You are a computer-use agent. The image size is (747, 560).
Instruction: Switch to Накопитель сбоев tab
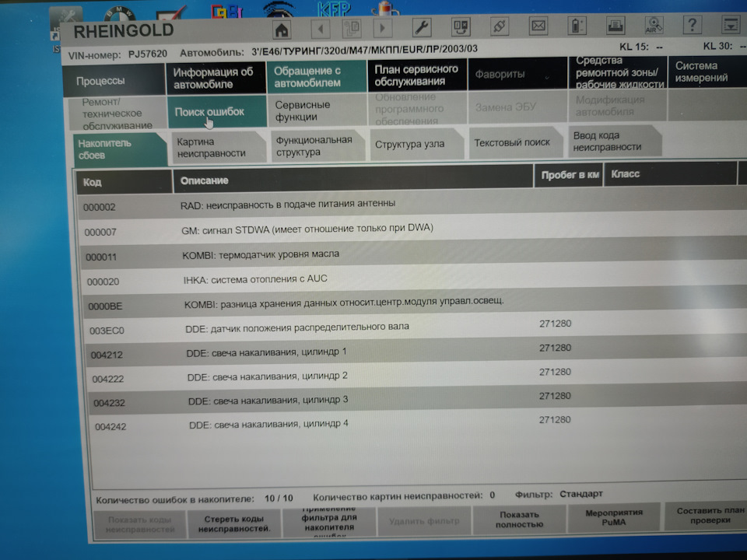120,149
